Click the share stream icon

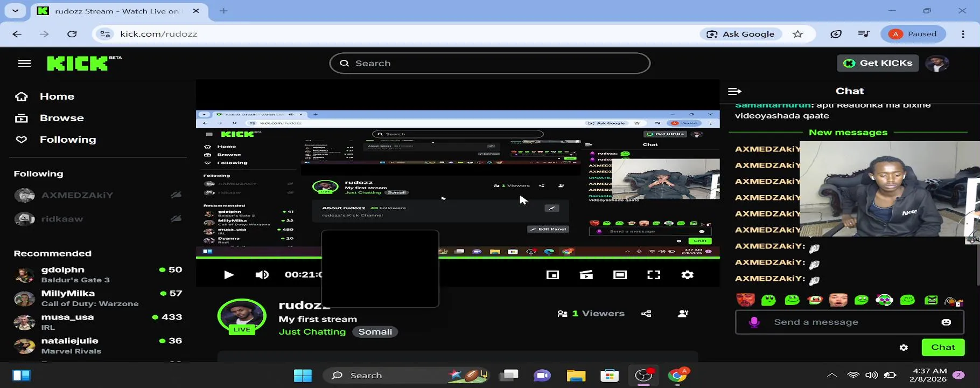(x=646, y=314)
